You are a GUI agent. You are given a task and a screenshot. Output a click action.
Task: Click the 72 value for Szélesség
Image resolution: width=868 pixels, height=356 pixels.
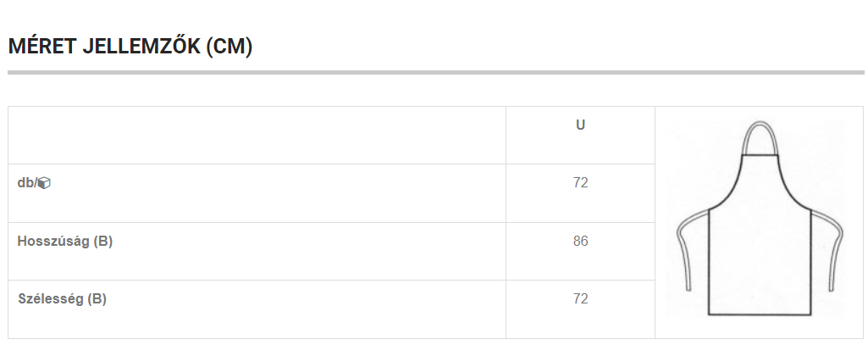(580, 299)
